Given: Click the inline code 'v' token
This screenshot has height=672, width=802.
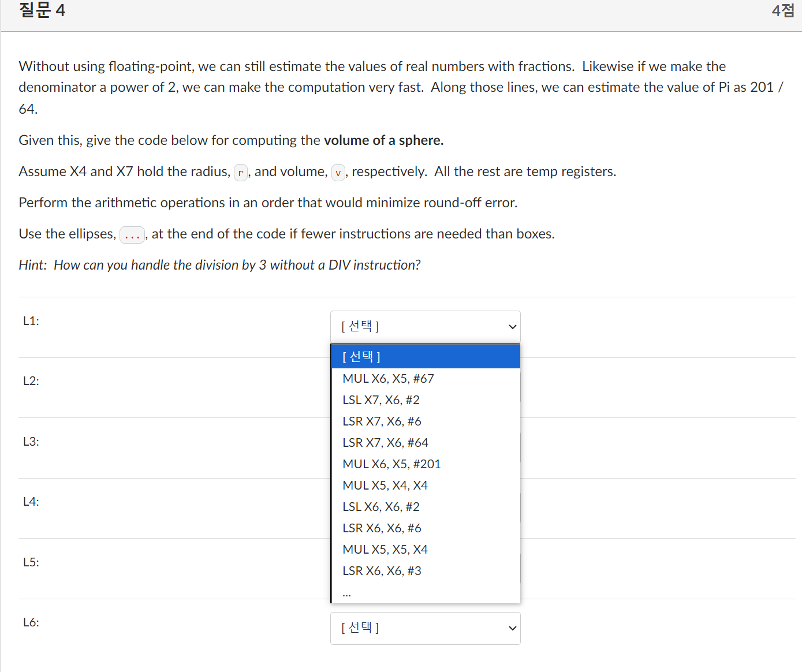Looking at the screenshot, I should point(338,172).
